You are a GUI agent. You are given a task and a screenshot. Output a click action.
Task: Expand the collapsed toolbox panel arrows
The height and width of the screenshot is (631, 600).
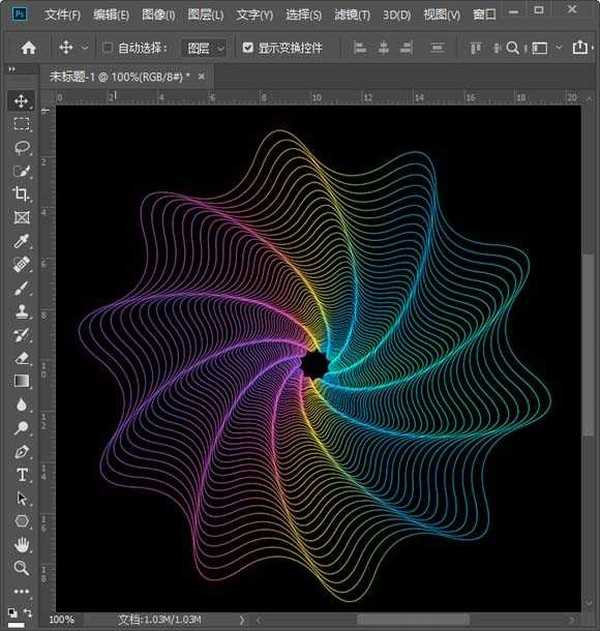(11, 69)
